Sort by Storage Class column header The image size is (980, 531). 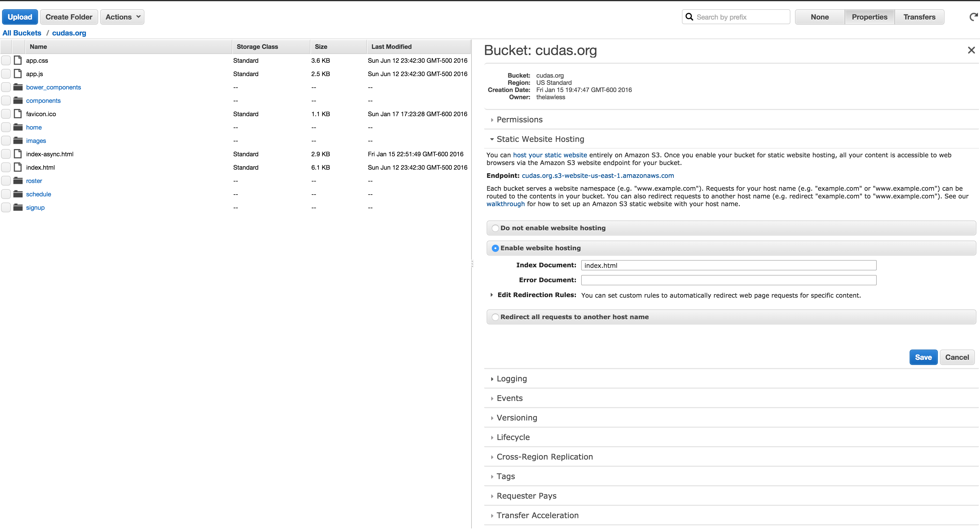tap(271, 47)
